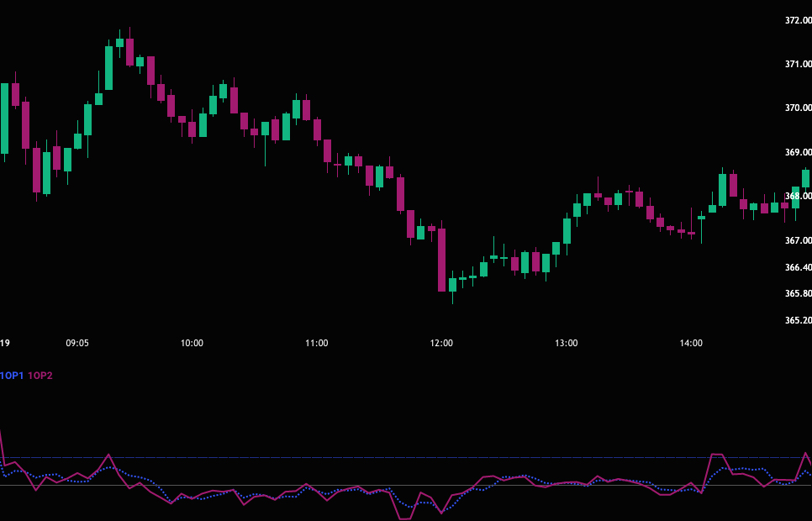Click the 368.00 price axis label
This screenshot has height=521, width=812.
pos(799,197)
